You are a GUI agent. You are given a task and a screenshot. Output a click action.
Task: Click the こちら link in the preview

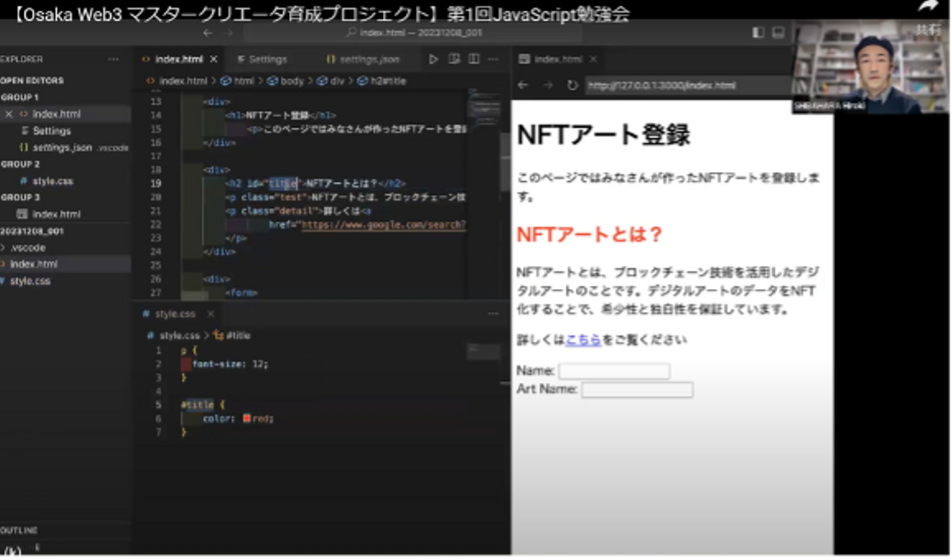click(x=583, y=340)
